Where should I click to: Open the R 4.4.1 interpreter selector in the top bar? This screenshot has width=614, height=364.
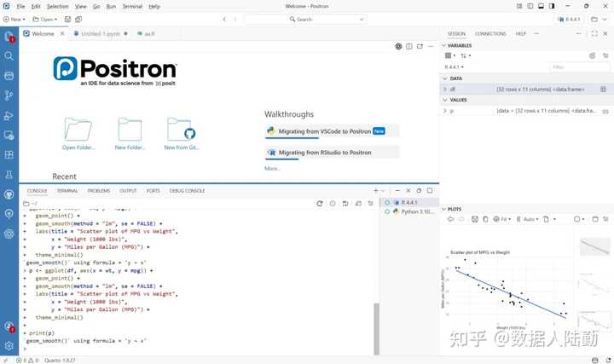click(x=569, y=19)
